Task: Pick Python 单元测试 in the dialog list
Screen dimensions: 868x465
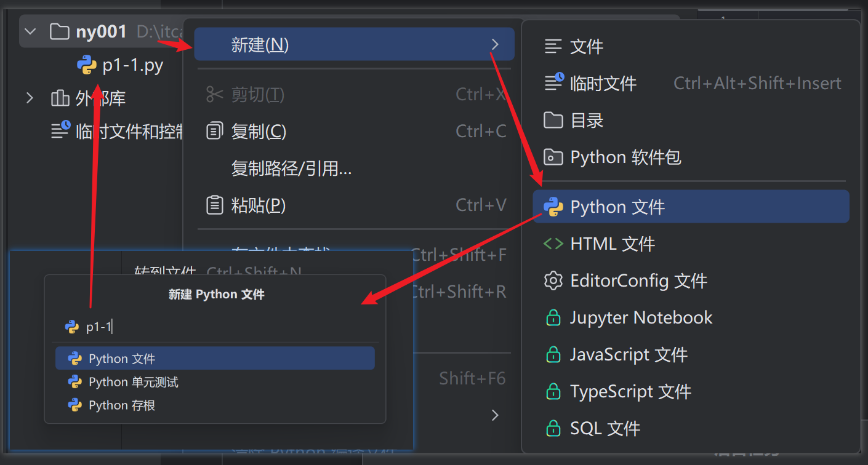Action: 134,382
